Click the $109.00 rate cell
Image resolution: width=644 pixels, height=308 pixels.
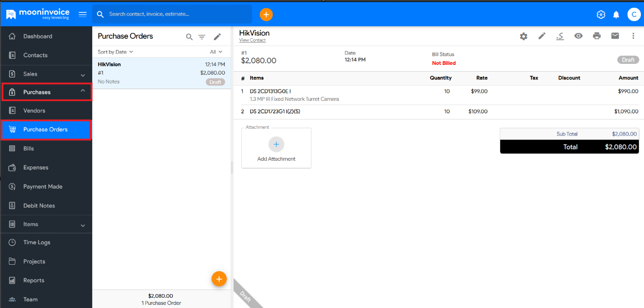pyautogui.click(x=477, y=111)
